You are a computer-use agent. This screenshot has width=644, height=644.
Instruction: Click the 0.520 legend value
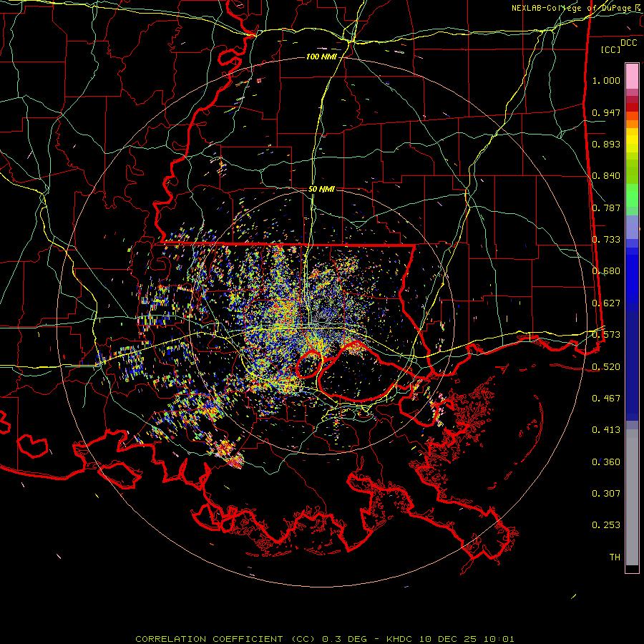tap(606, 367)
